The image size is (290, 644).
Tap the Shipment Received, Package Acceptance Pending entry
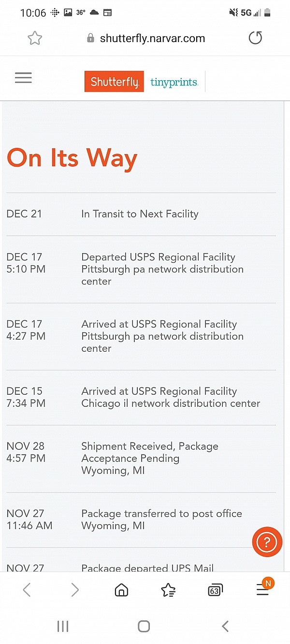pos(149,458)
